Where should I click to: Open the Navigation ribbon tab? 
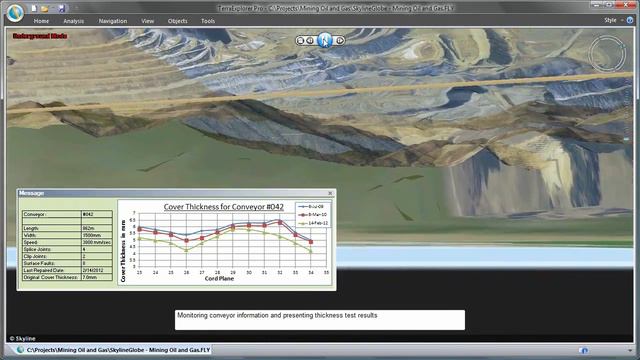tap(113, 21)
